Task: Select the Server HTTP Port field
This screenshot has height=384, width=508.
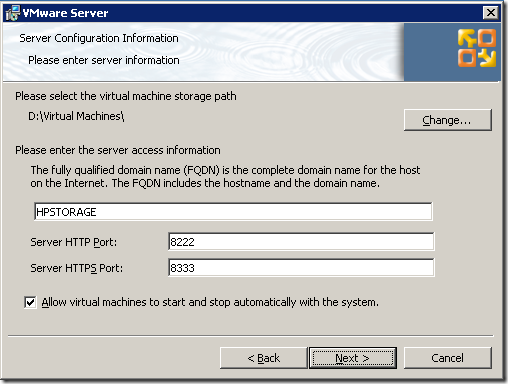Action: (x=301, y=242)
